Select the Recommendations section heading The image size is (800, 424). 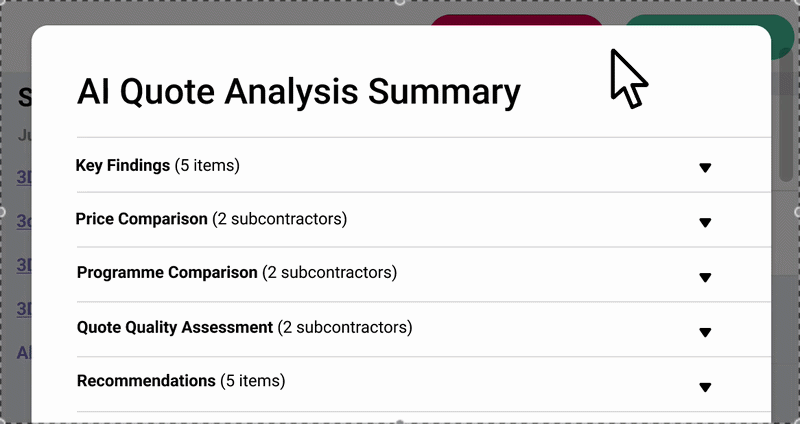click(146, 381)
